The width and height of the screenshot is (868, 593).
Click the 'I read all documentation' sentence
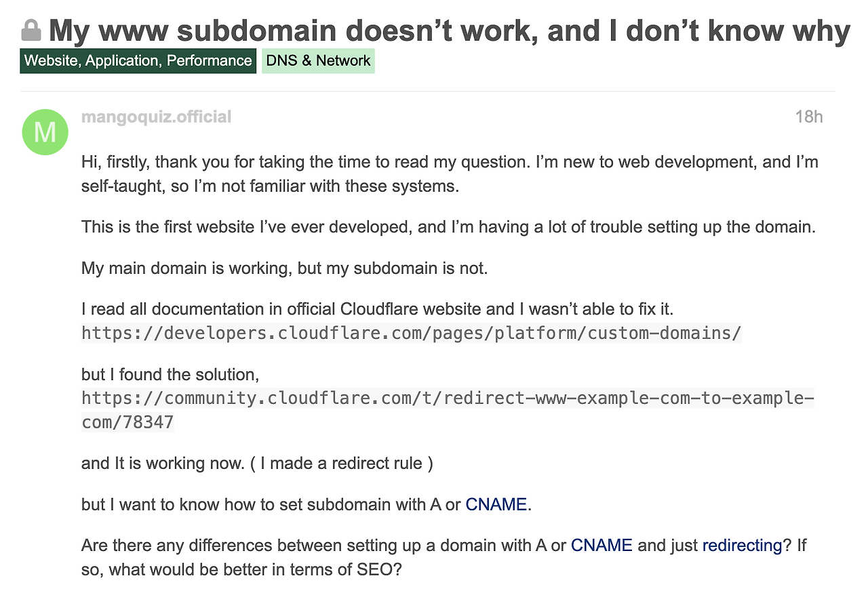click(377, 309)
